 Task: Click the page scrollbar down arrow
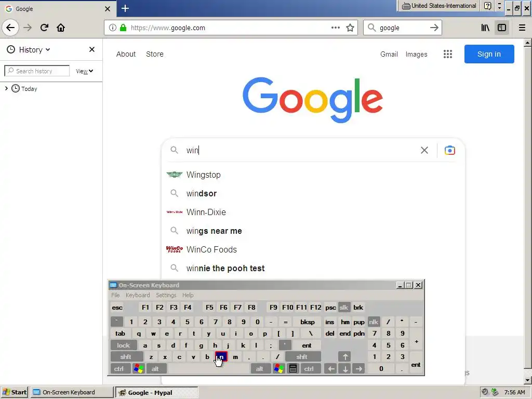tap(527, 380)
